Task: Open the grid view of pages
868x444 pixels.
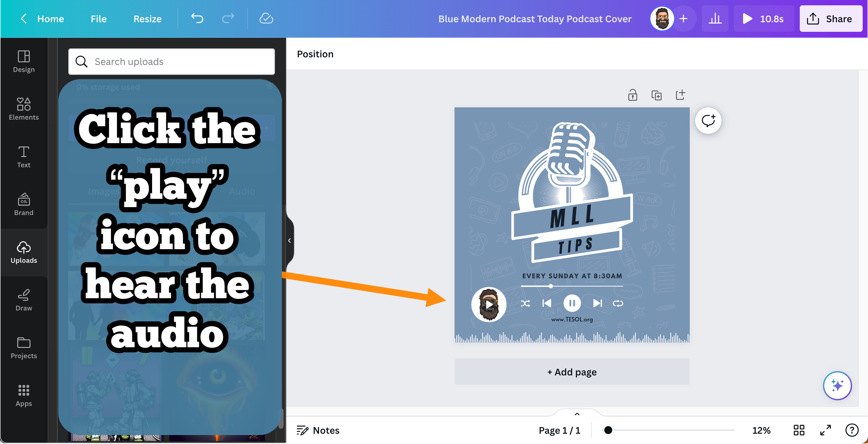Action: pos(798,430)
